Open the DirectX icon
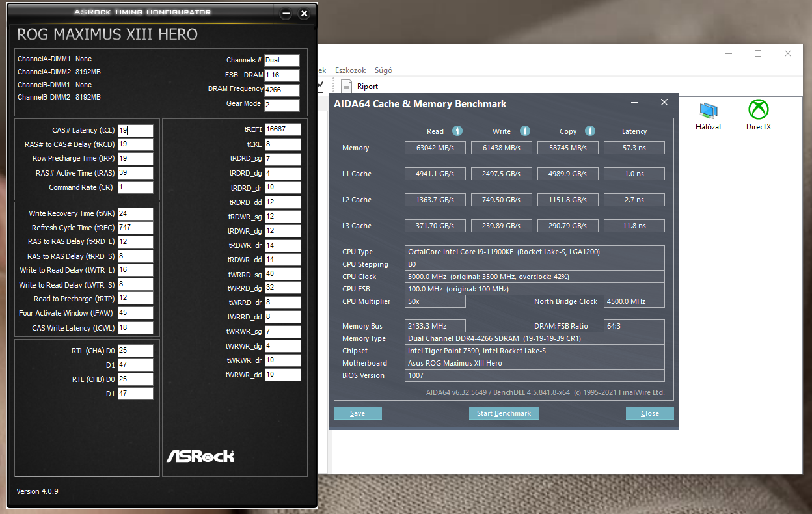The height and width of the screenshot is (514, 812). pyautogui.click(x=759, y=116)
